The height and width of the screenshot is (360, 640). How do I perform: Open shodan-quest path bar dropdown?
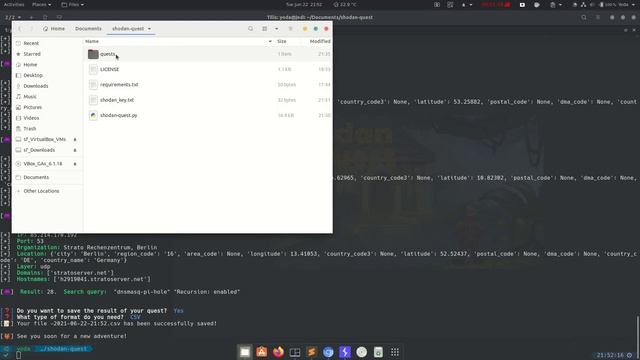click(x=149, y=29)
